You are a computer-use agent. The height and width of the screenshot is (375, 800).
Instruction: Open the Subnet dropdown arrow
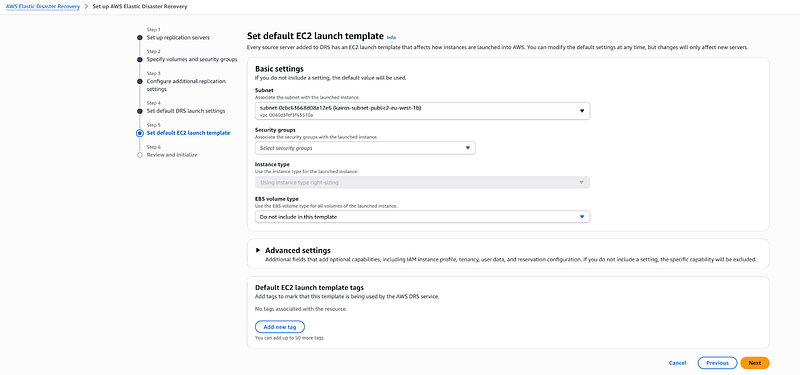tap(582, 111)
